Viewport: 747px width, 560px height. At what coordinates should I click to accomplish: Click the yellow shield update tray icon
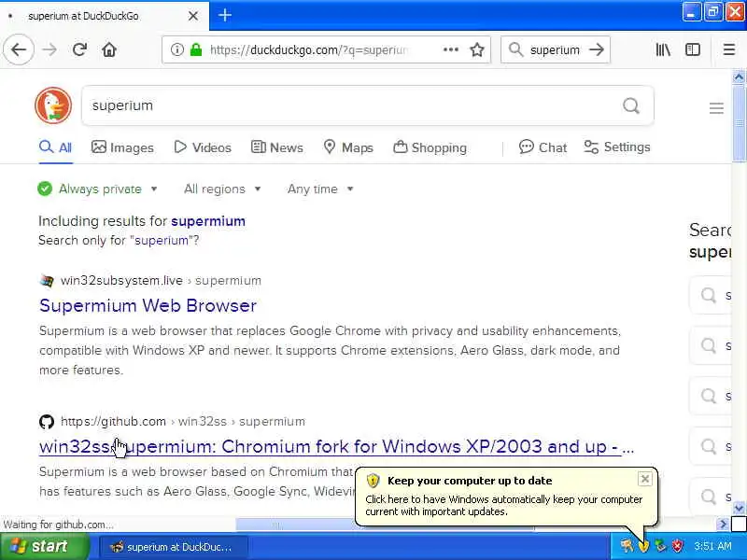(644, 546)
